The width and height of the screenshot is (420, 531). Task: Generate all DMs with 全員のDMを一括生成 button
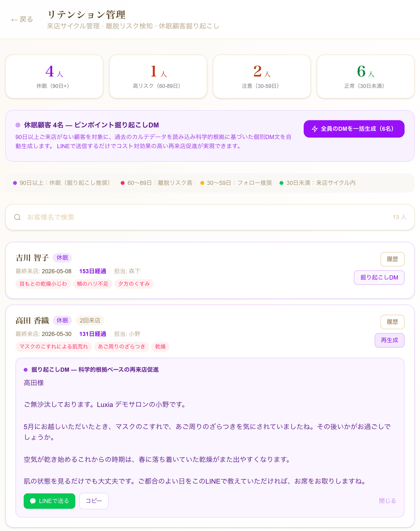354,129
